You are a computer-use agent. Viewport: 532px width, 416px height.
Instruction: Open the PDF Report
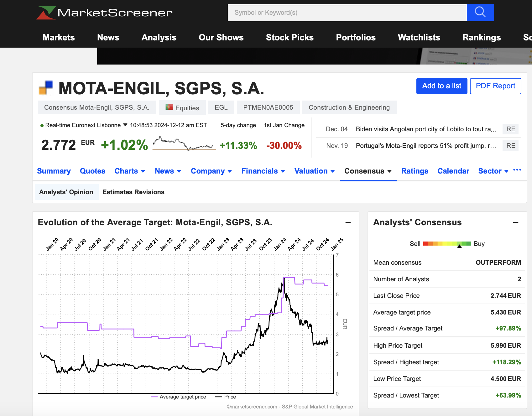pos(495,86)
